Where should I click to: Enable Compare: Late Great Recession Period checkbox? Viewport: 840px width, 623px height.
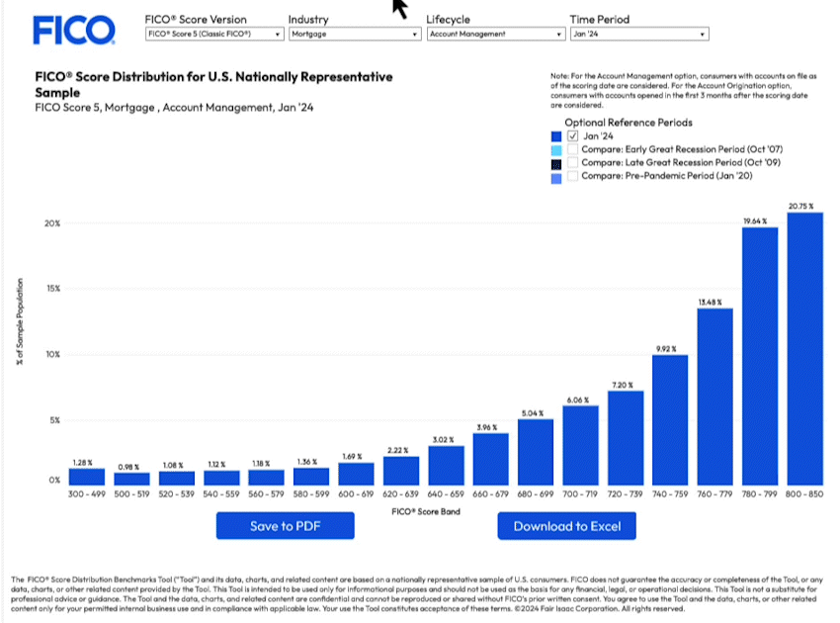[x=572, y=162]
